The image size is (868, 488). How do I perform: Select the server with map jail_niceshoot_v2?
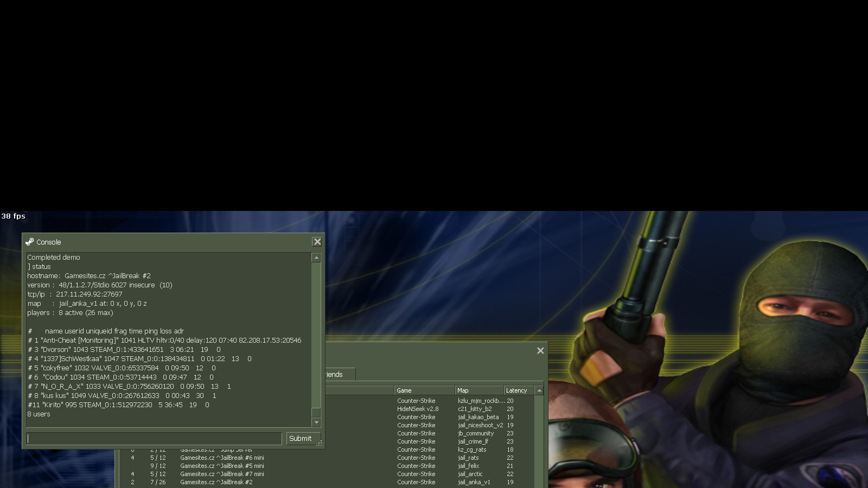(x=430, y=425)
